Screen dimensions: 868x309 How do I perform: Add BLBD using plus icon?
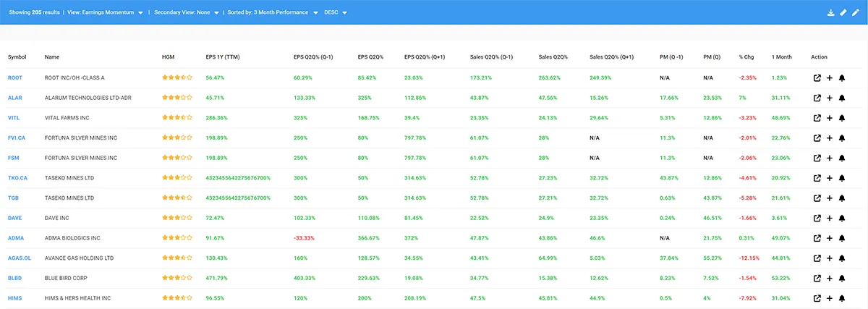coord(830,278)
